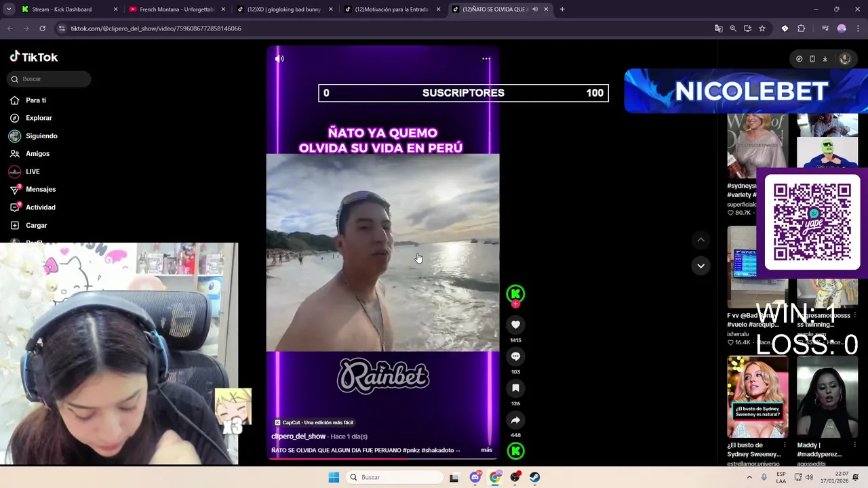Bookmark this page with the star

pos(762,28)
